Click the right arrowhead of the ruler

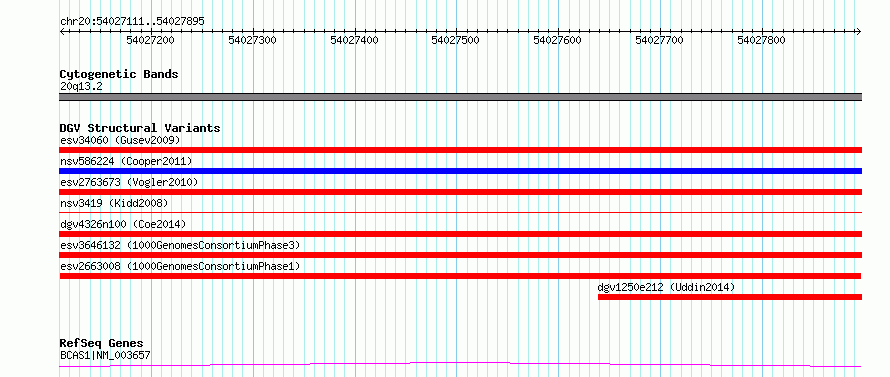tap(859, 32)
